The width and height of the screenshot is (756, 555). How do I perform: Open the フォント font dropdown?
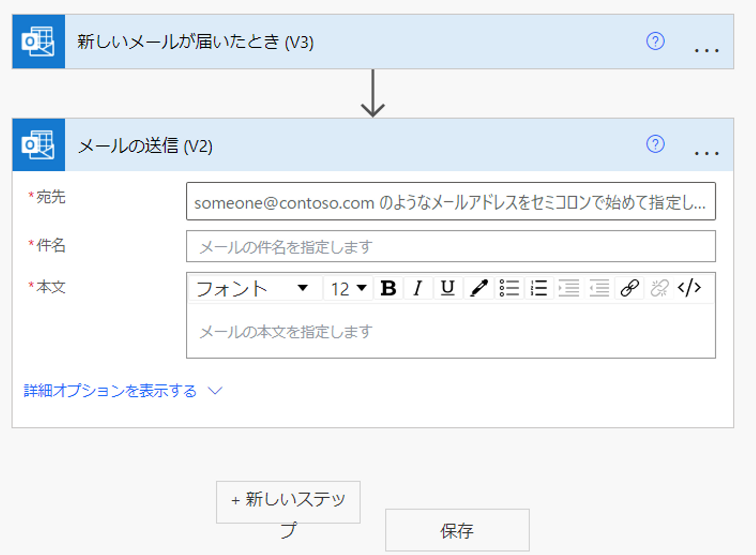pos(255,288)
